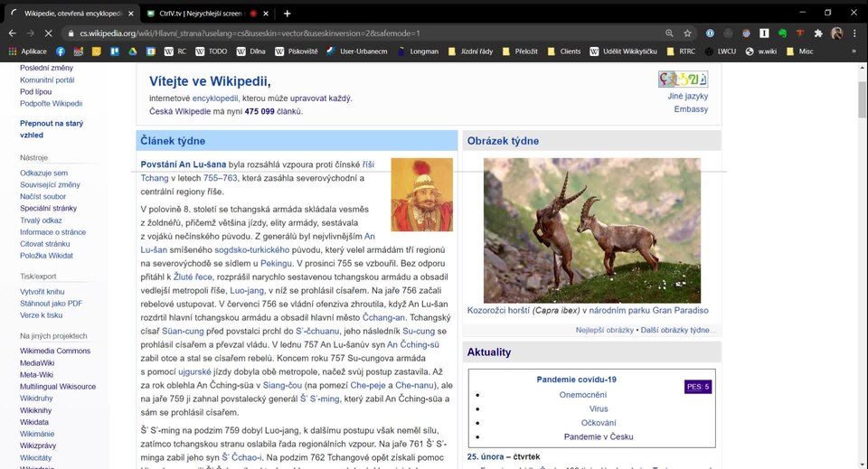
Task: Open the RC Wikipedia bookmark
Action: pos(175,52)
